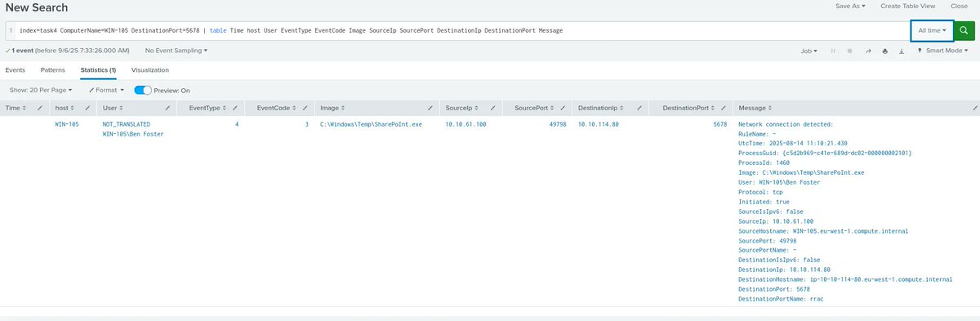Click the 10.10.114.80 DestinationIp cell

(598, 124)
